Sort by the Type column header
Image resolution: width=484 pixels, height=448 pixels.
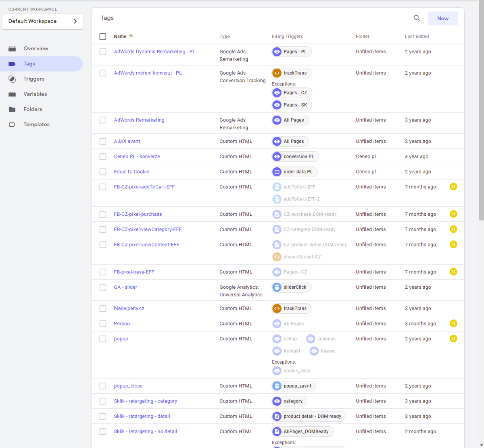(225, 36)
